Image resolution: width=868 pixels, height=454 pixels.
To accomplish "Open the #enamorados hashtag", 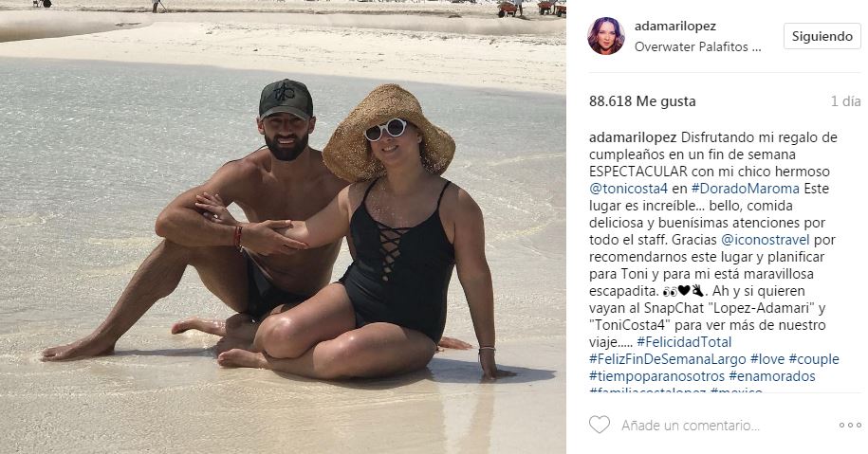I will coord(771,376).
